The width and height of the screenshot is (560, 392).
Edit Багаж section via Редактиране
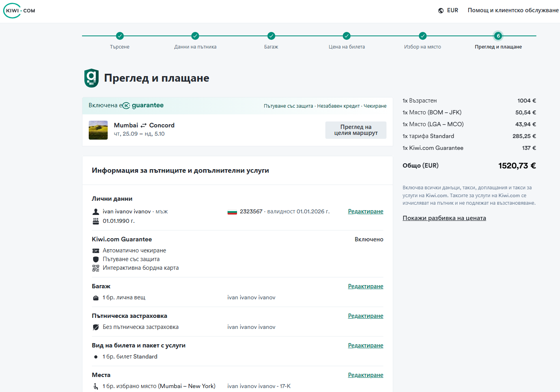click(x=366, y=287)
